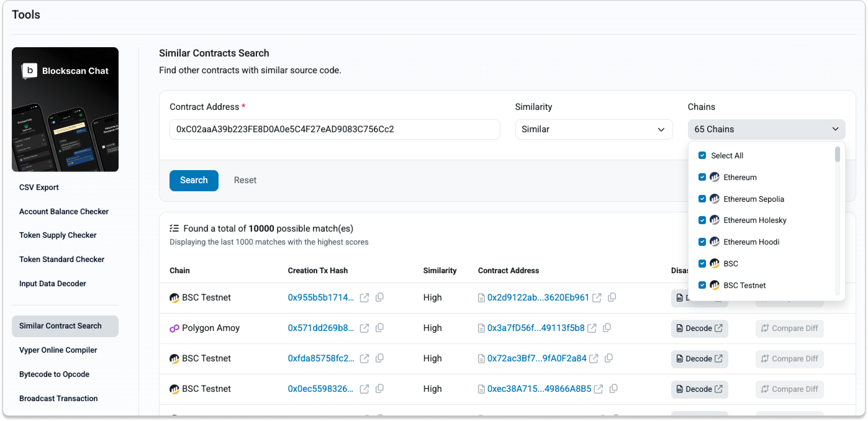
Task: Uncheck the Ethereum Hoodi checkbox
Action: click(x=702, y=242)
